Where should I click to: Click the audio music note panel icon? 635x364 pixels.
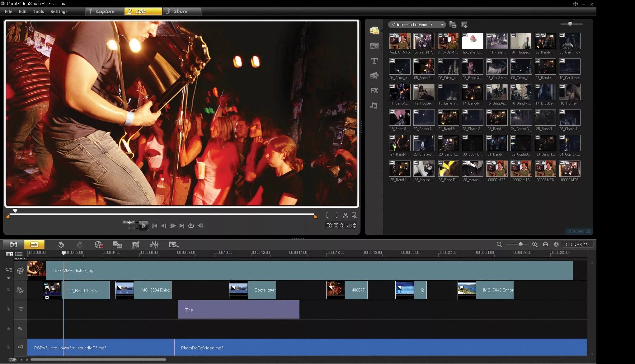click(x=374, y=105)
